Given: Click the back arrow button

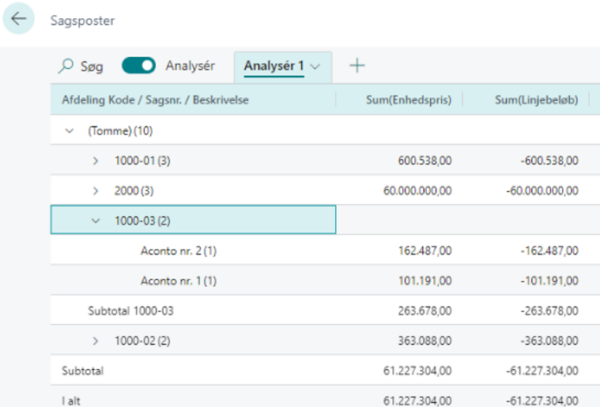Looking at the screenshot, I should coord(18,18).
